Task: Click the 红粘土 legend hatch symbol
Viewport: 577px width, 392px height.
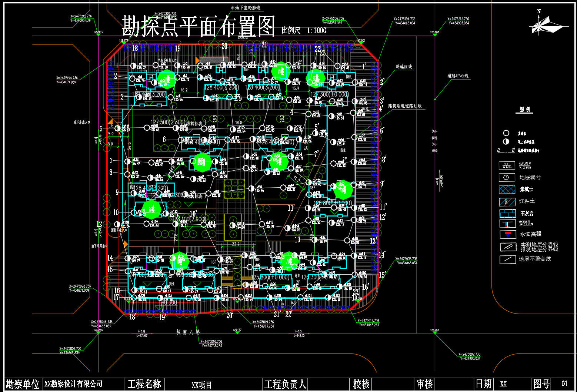Action: tap(507, 202)
